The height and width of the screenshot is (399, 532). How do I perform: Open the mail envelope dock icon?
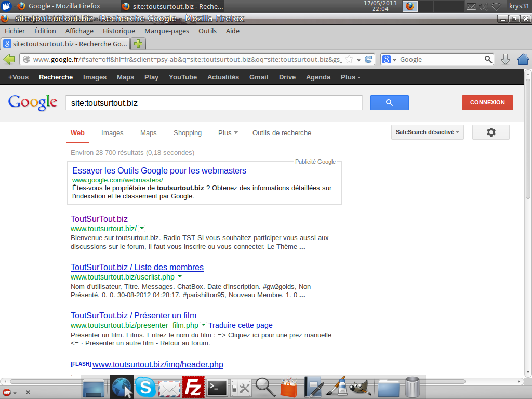pos(169,389)
